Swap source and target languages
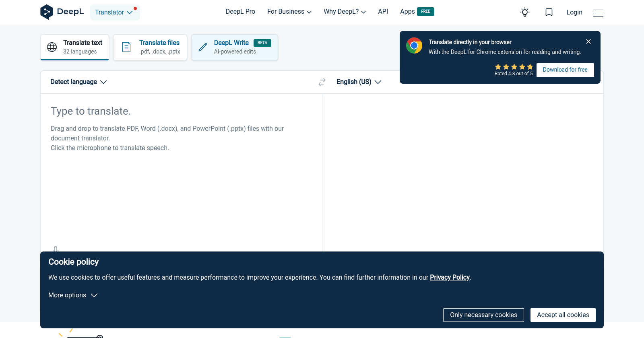This screenshot has height=338, width=644. 322,82
